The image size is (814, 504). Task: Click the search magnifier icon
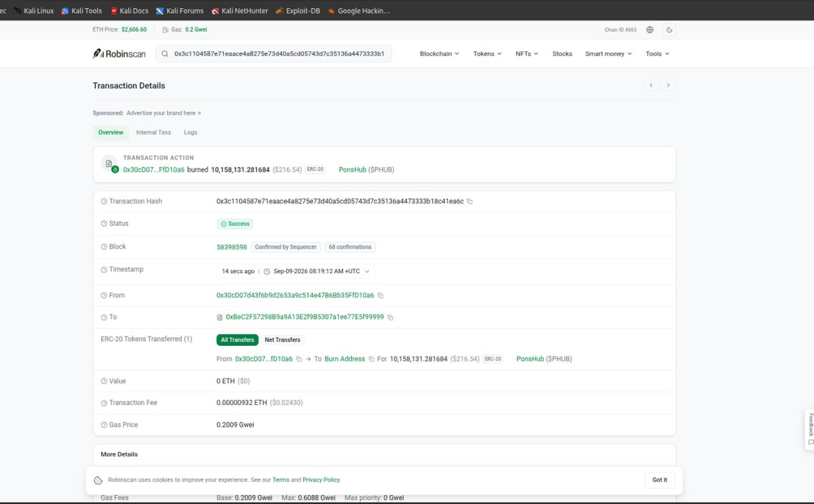point(164,54)
